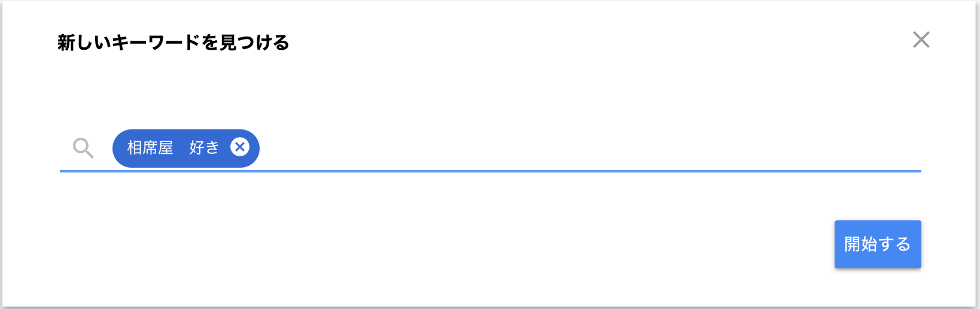Click the 開始する button
Viewport: 980px width, 309px height.
pyautogui.click(x=878, y=244)
